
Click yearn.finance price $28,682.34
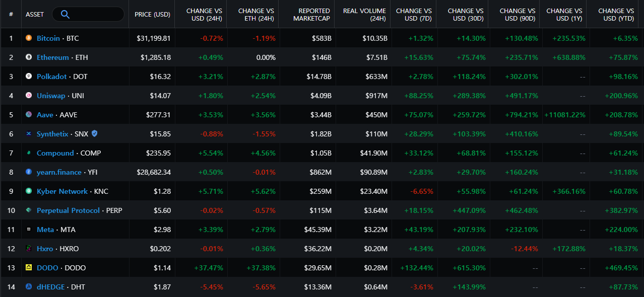(x=154, y=172)
